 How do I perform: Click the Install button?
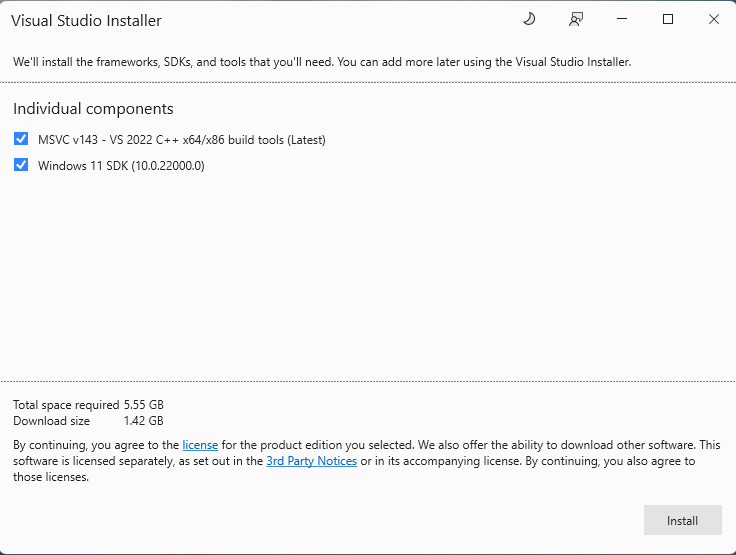[x=682, y=520]
